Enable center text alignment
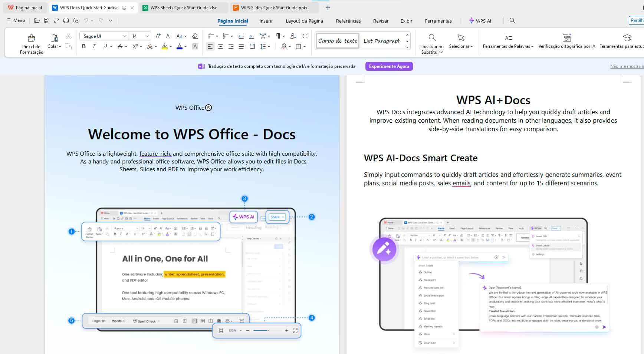644x354 pixels. [220, 46]
